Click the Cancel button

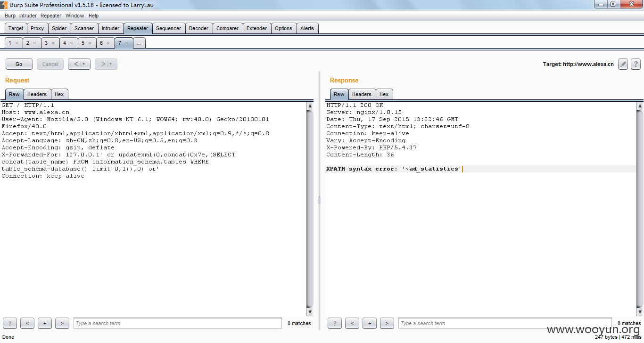point(50,64)
